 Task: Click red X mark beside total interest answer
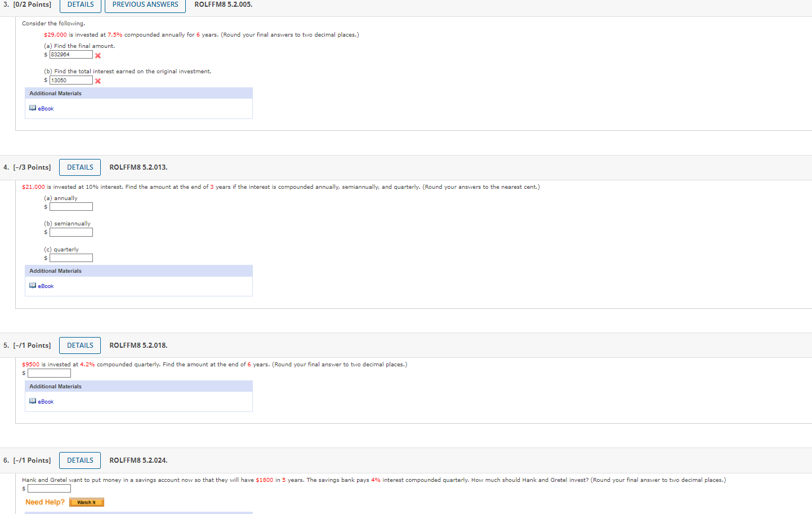(98, 81)
